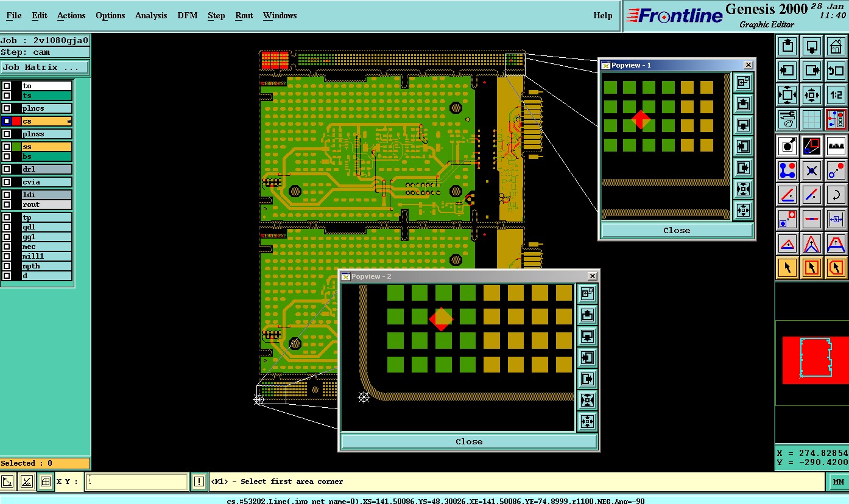Open the tools and palette settings icon
The height and width of the screenshot is (504, 849).
pyautogui.click(x=787, y=119)
